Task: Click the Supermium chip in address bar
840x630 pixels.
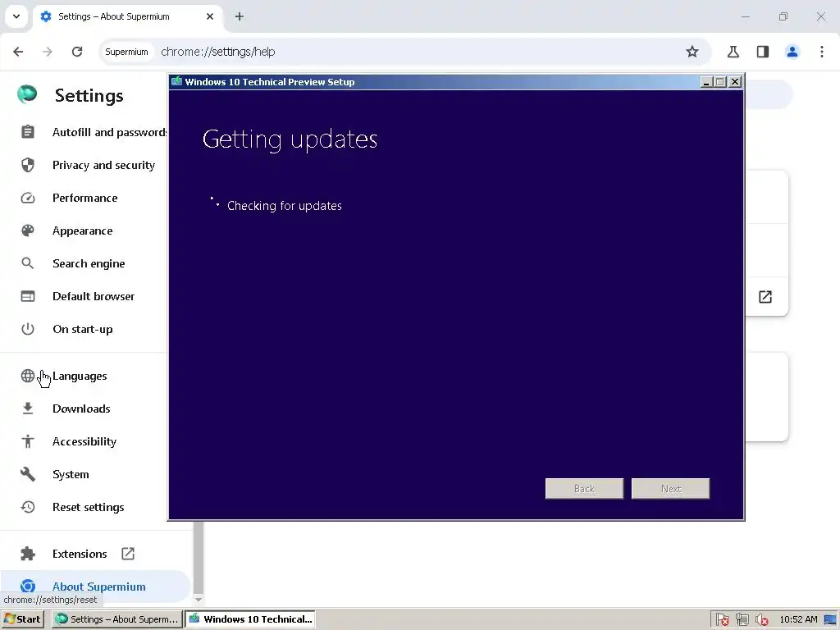Action: [126, 52]
